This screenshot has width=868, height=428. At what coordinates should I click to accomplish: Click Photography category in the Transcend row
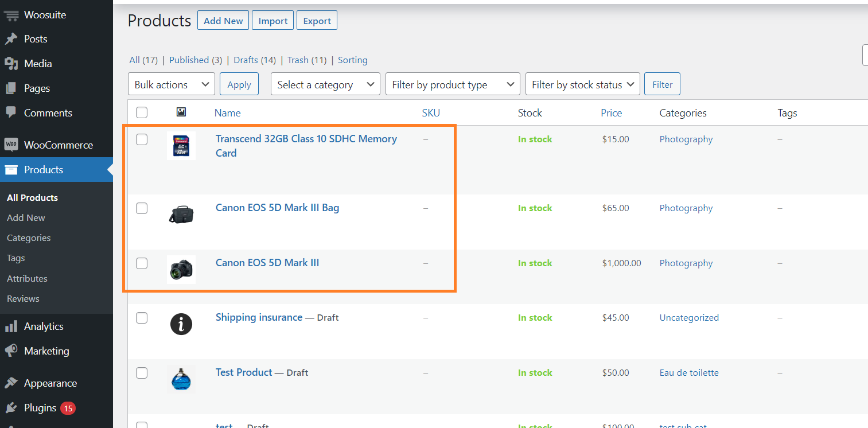(686, 139)
